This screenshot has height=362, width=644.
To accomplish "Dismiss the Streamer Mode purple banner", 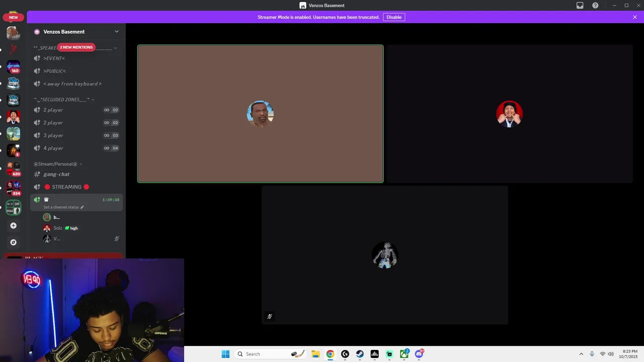I will point(635,17).
